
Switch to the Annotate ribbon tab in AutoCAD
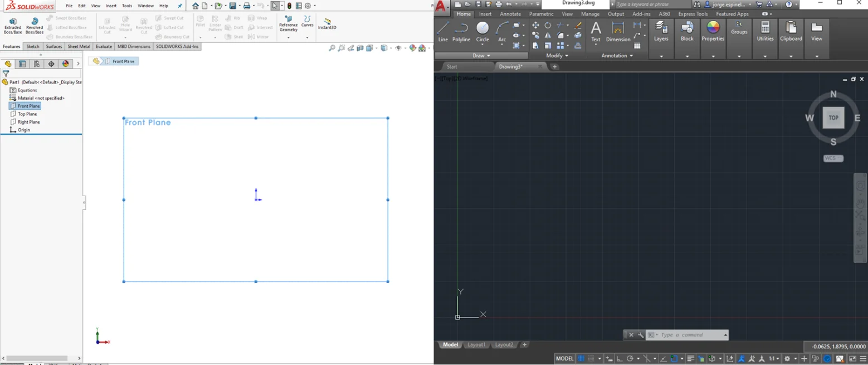[510, 14]
